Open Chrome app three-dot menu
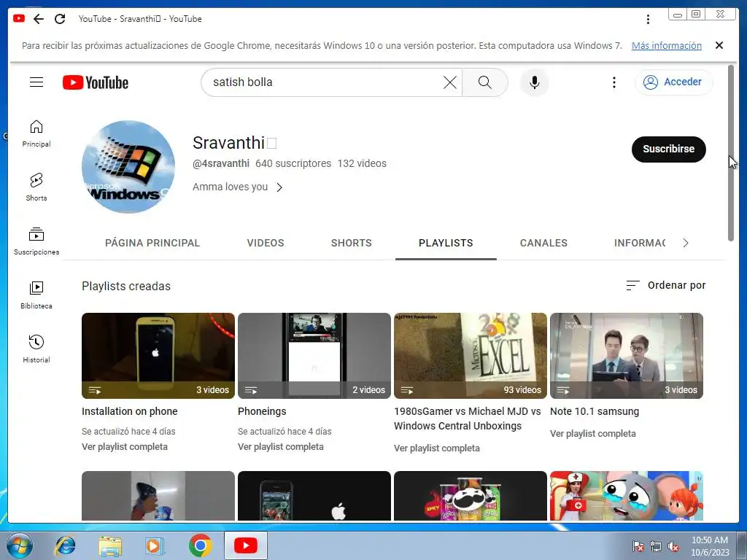Viewport: 747px width, 560px height. 648,19
